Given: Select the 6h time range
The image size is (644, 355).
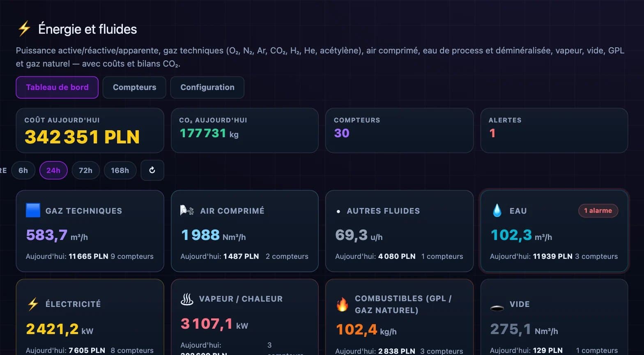Looking at the screenshot, I should [x=23, y=170].
